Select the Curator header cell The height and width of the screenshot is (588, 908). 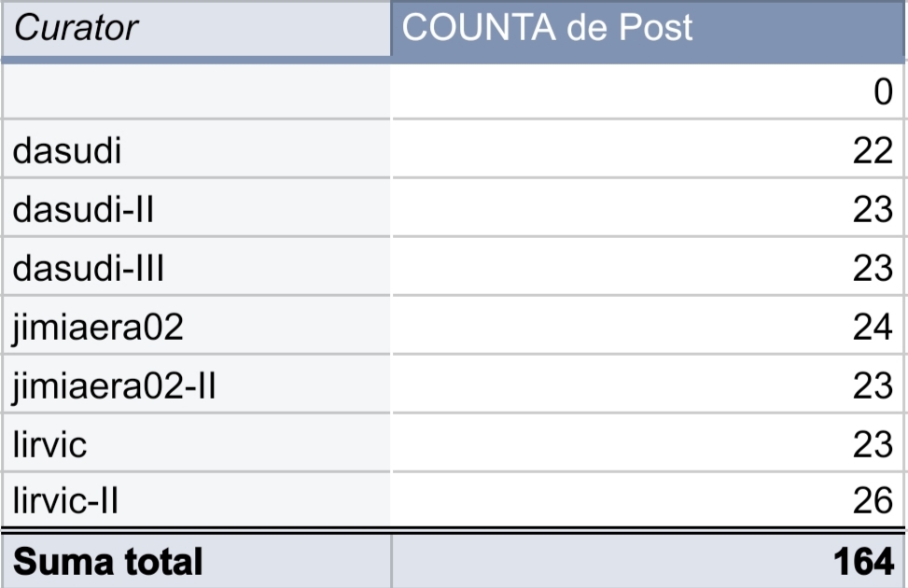click(x=196, y=29)
